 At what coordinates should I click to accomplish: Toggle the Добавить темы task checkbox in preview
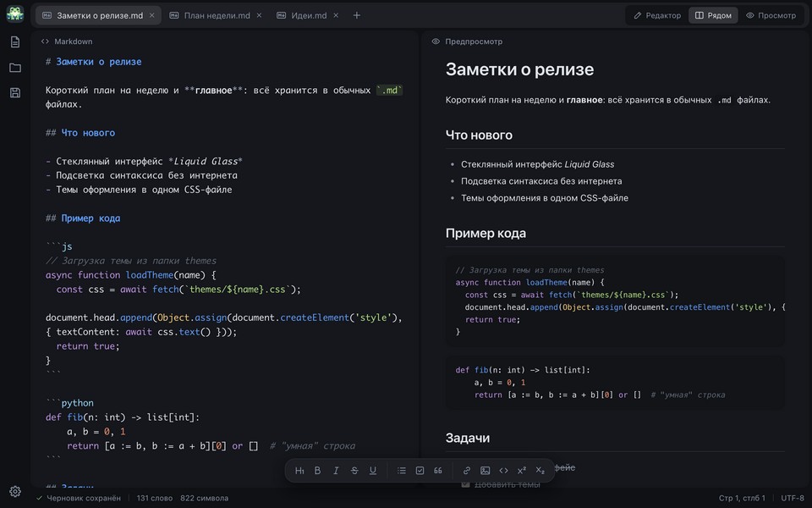coord(465,484)
